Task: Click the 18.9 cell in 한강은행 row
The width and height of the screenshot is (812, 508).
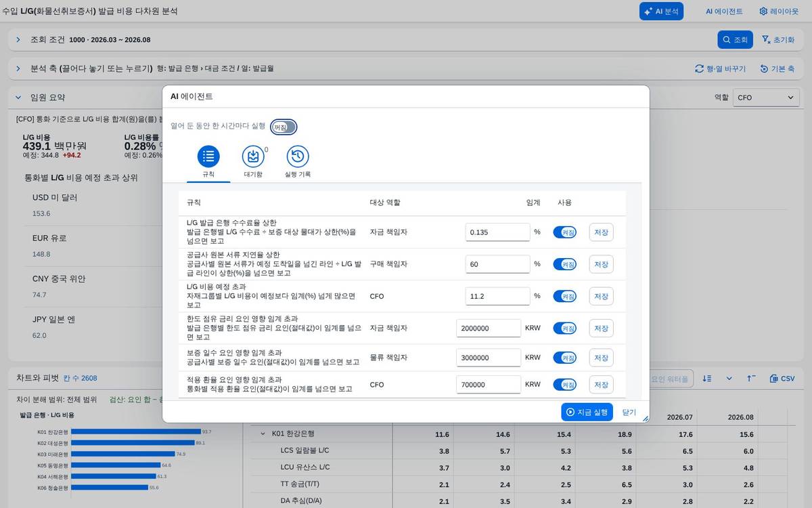Action: pyautogui.click(x=625, y=434)
